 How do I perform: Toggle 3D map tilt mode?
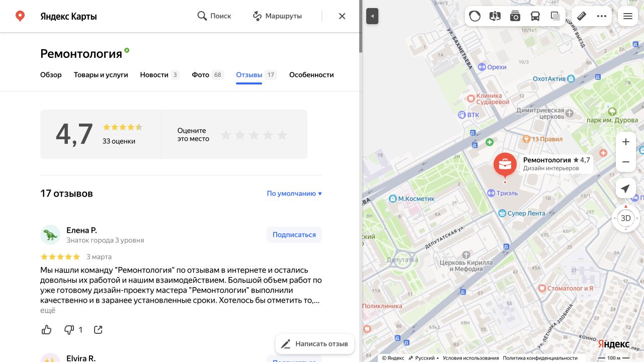pyautogui.click(x=626, y=218)
